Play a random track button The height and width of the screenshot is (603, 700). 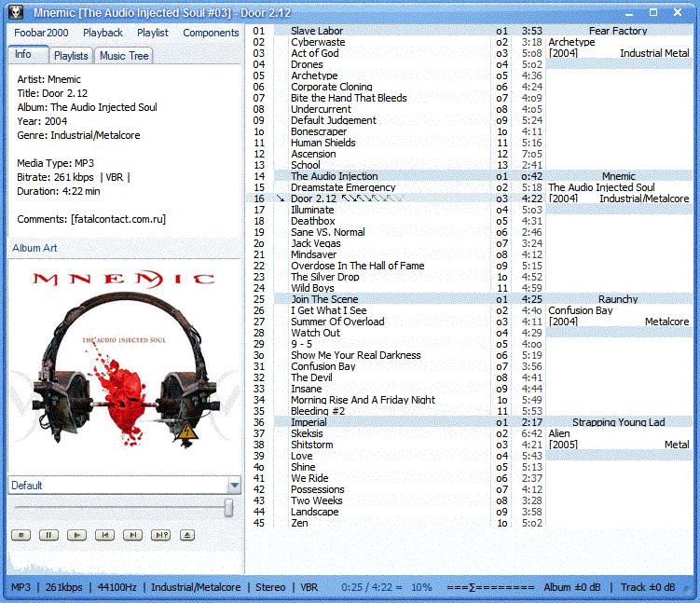[x=160, y=535]
